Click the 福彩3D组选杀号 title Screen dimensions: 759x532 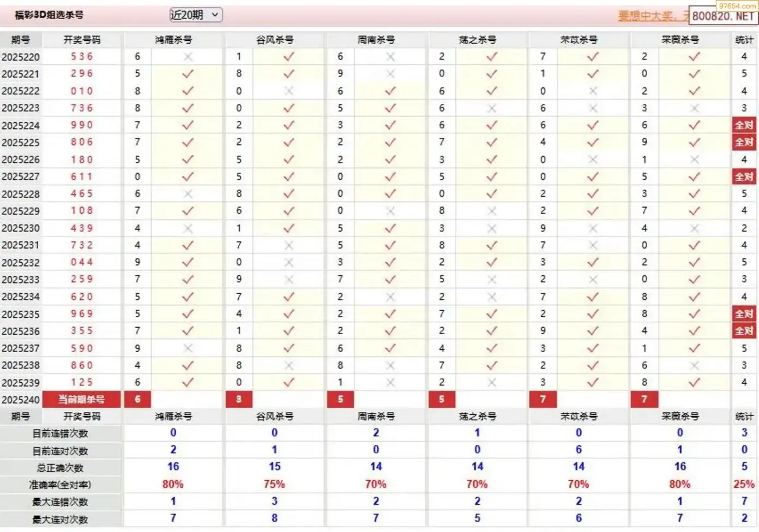coord(49,15)
